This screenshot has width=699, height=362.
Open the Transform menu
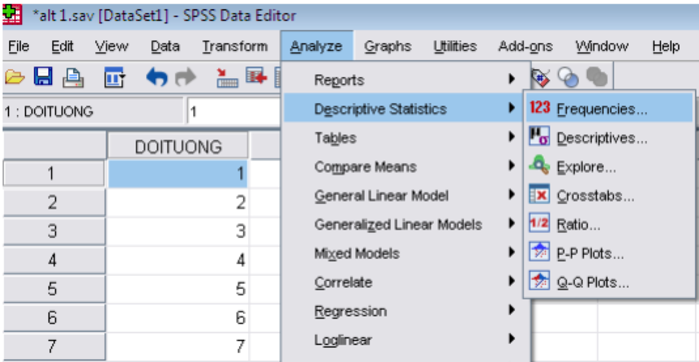pos(234,46)
